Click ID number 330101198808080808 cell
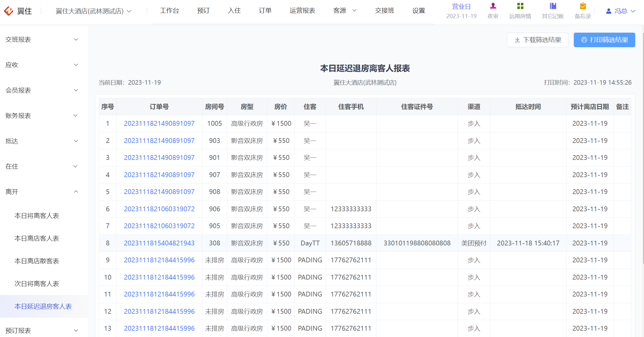Screen dimensions: 644x337 417,243
